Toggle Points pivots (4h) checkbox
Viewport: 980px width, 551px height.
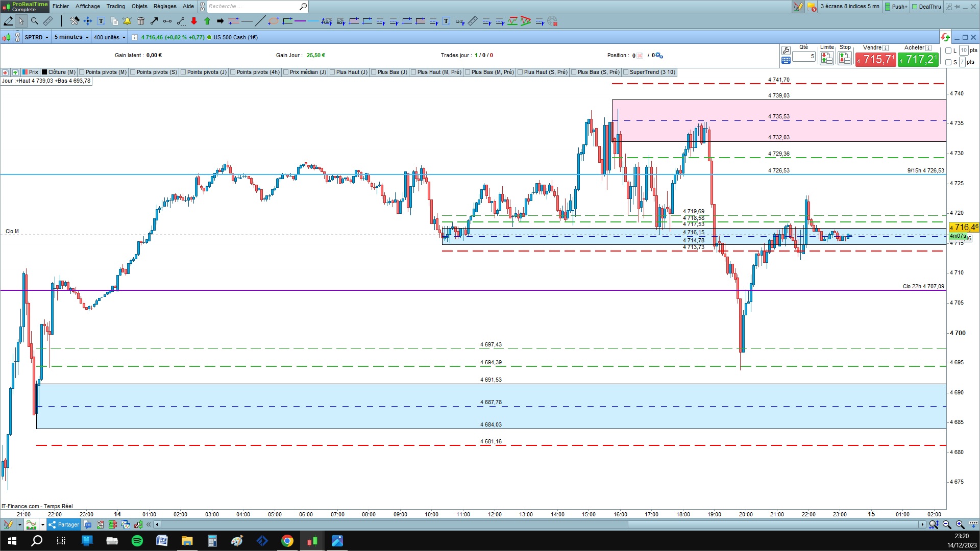pyautogui.click(x=233, y=72)
